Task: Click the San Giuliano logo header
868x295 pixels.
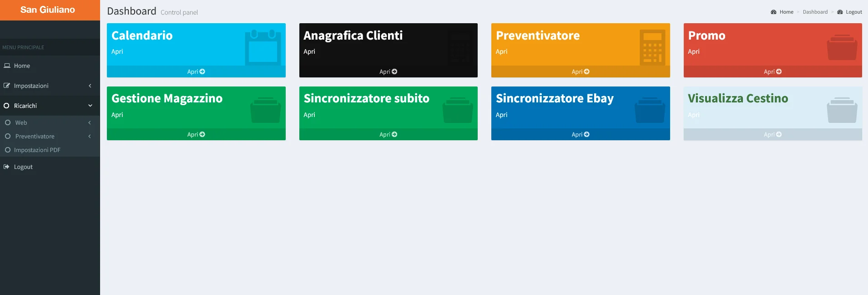Action: click(x=50, y=10)
